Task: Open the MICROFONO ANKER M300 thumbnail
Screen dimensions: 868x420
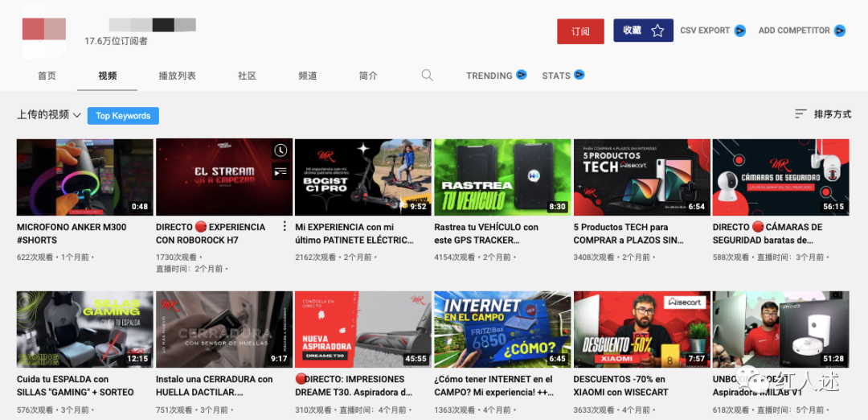Action: 84,177
